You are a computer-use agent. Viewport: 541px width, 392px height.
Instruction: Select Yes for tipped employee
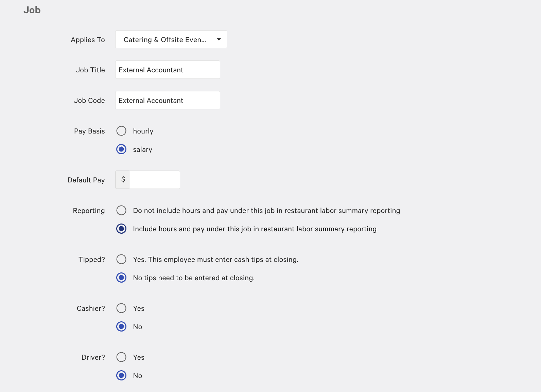(121, 260)
